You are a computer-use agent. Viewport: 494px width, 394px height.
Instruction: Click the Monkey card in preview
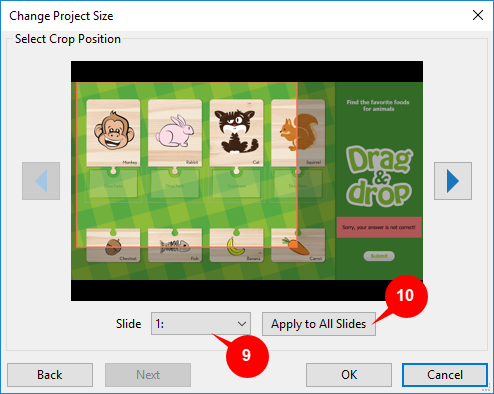click(113, 133)
